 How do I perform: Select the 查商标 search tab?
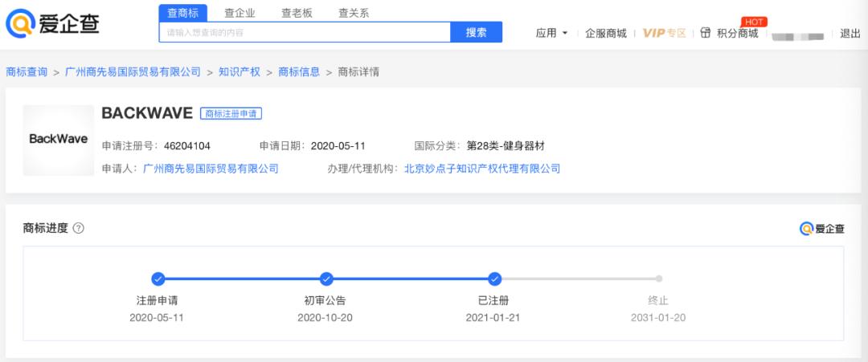click(x=182, y=14)
